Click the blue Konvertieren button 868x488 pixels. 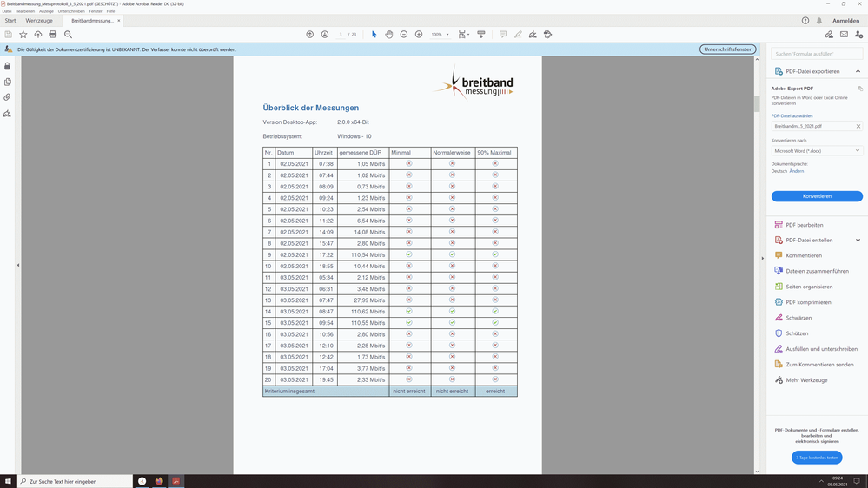click(x=817, y=196)
